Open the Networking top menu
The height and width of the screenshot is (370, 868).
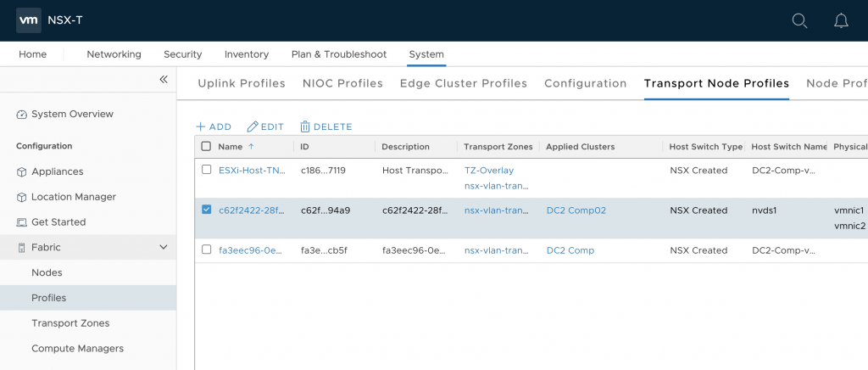[114, 54]
